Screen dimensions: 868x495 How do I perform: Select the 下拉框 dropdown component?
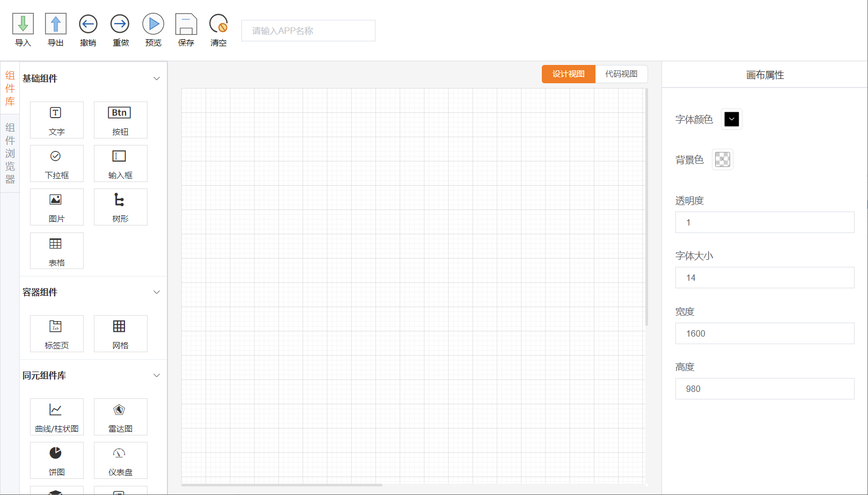[x=57, y=164]
